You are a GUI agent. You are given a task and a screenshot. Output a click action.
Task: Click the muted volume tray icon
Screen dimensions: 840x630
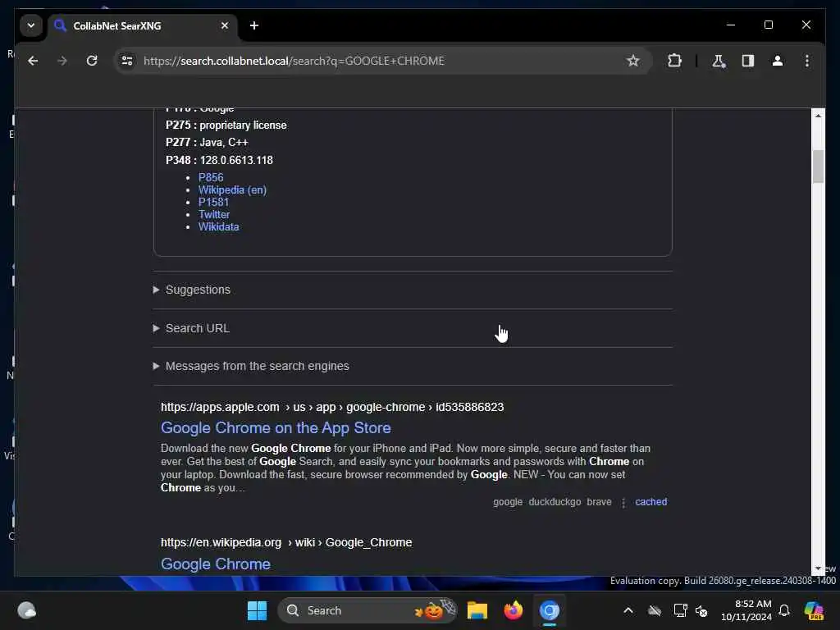pyautogui.click(x=701, y=610)
